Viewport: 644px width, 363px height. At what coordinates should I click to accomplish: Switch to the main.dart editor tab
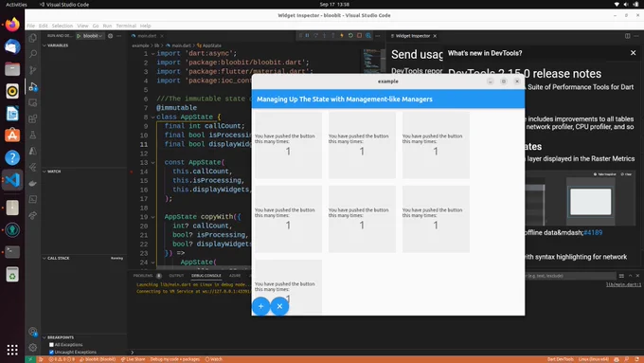(147, 36)
